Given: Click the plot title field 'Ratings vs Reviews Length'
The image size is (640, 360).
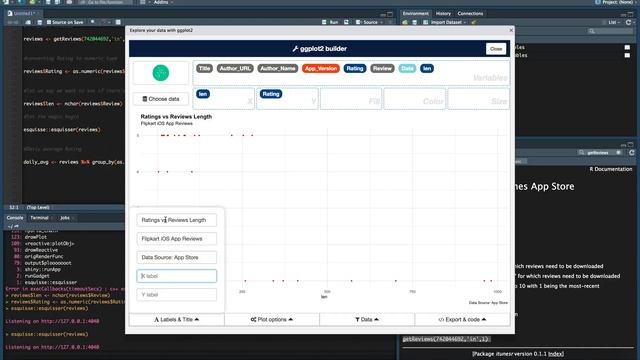Looking at the screenshot, I should [177, 220].
